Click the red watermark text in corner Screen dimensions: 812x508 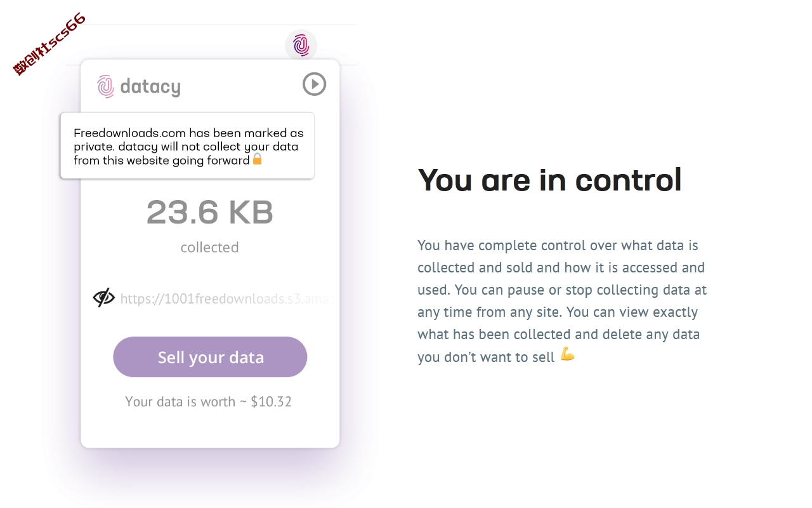click(x=49, y=44)
